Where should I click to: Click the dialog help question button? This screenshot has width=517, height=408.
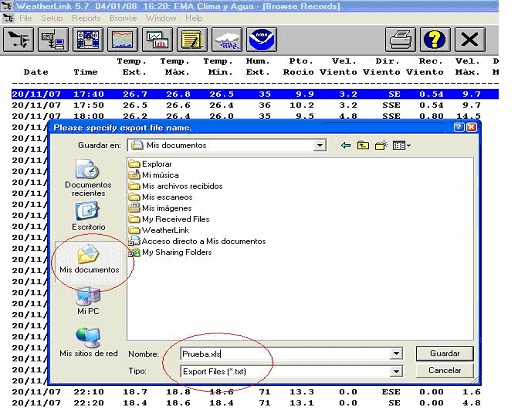click(x=459, y=127)
